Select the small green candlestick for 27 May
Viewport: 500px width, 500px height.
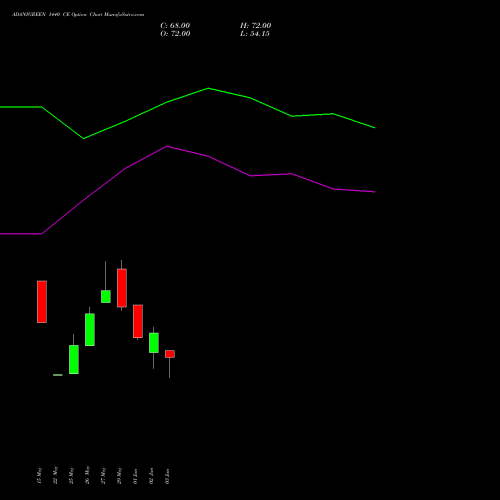(106, 296)
